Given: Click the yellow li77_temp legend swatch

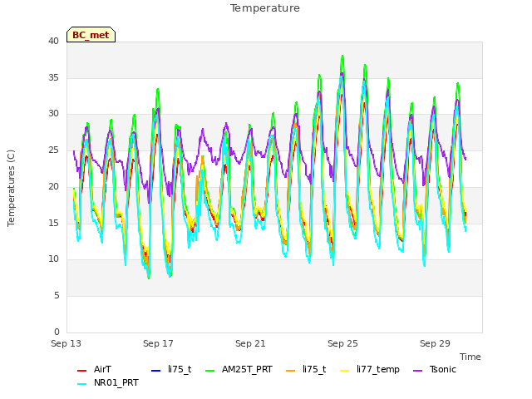Looking at the screenshot, I should 344,371.
